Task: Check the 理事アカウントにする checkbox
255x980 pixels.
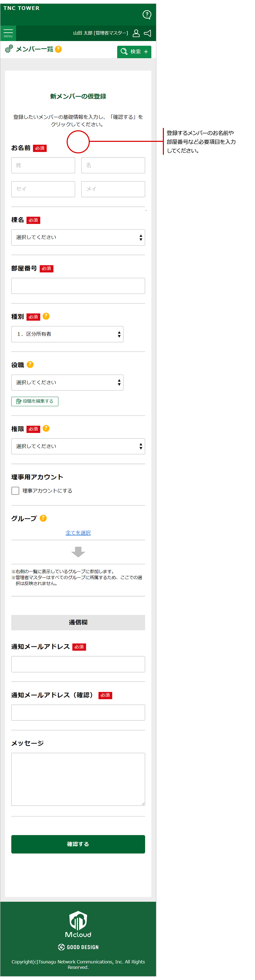Action: [x=15, y=490]
